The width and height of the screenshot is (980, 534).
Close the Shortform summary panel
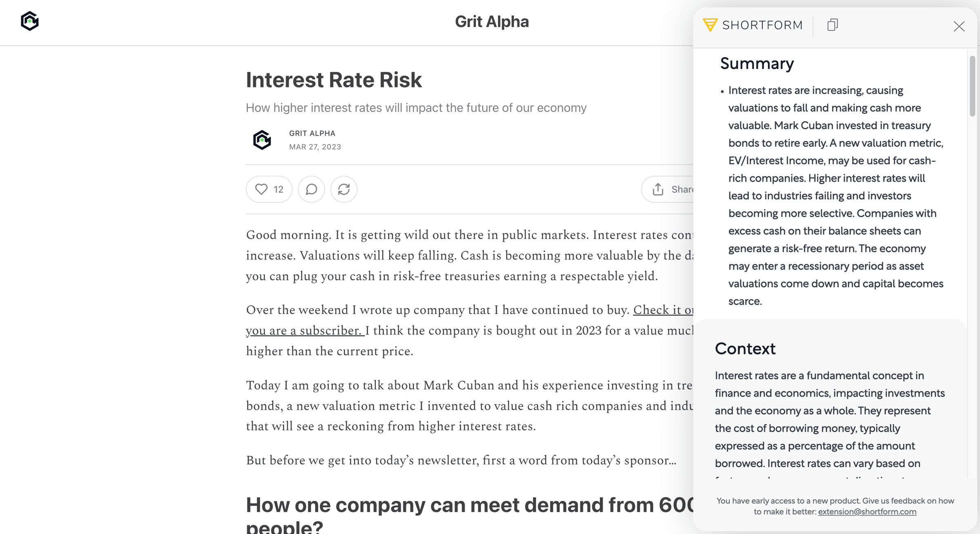tap(959, 27)
